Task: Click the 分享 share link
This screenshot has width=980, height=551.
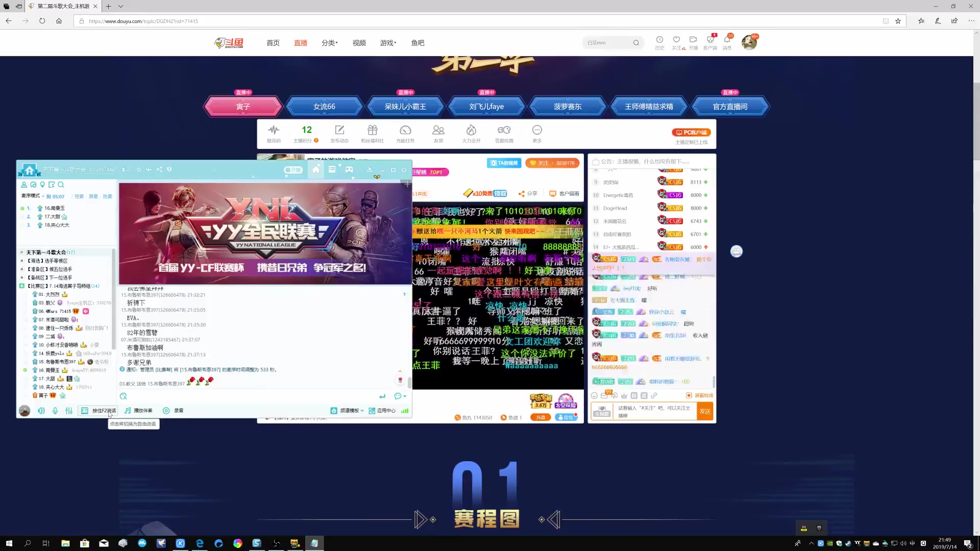Action: [x=528, y=193]
